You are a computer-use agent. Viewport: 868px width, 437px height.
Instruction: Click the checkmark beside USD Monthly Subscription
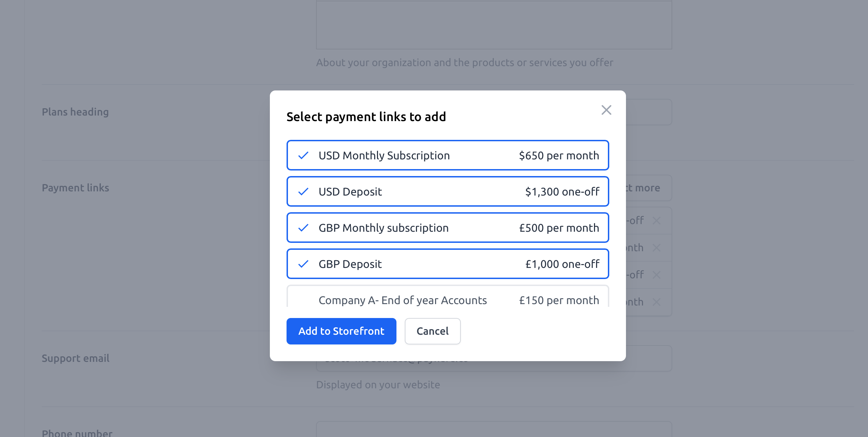tap(303, 156)
